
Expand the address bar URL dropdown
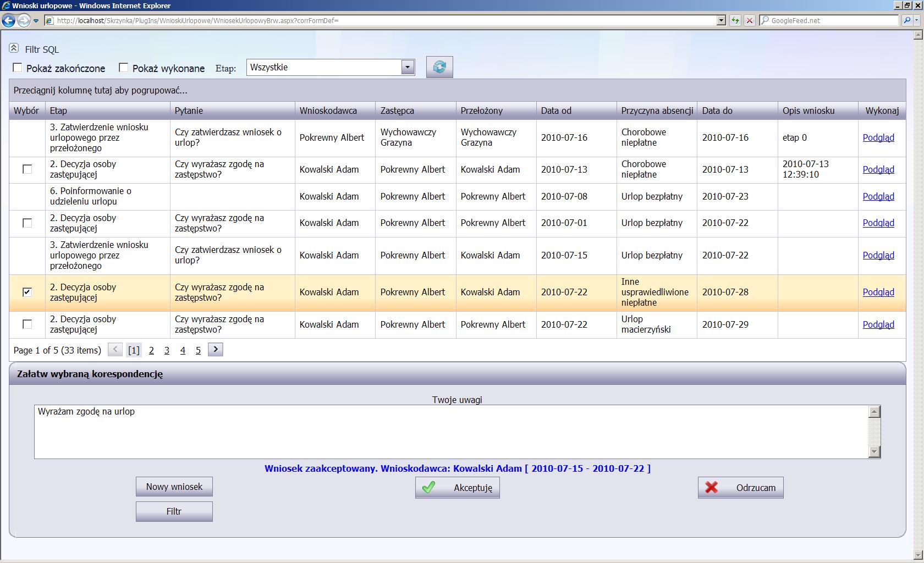(x=722, y=20)
